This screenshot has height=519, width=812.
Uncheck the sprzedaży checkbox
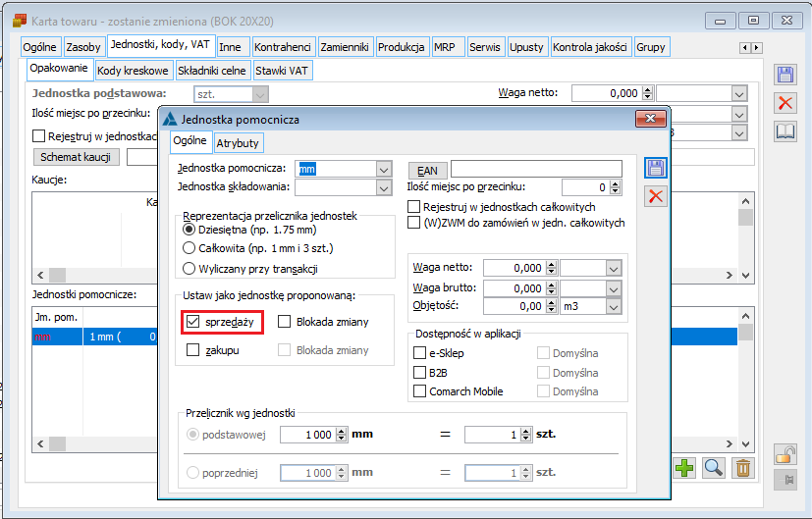(x=193, y=321)
